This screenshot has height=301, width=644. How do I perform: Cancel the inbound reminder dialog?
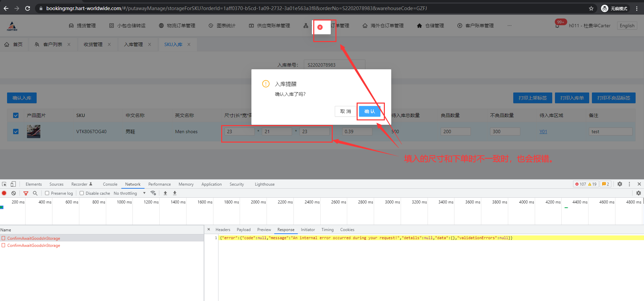(x=345, y=111)
